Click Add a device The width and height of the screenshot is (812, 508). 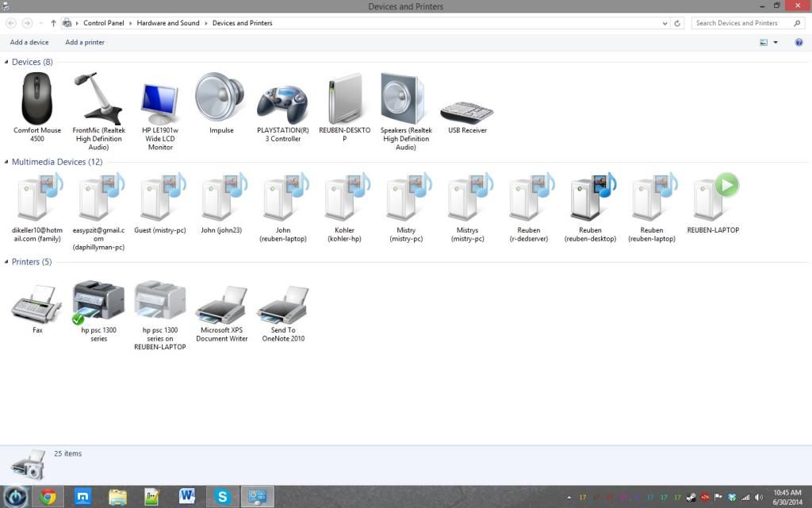(x=29, y=43)
